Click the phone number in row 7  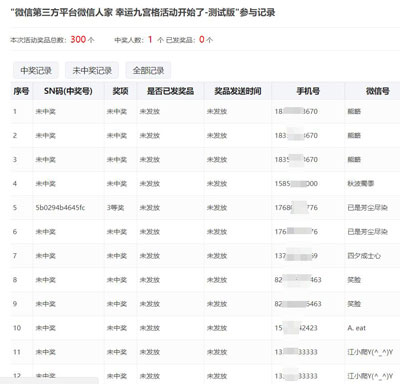296,256
